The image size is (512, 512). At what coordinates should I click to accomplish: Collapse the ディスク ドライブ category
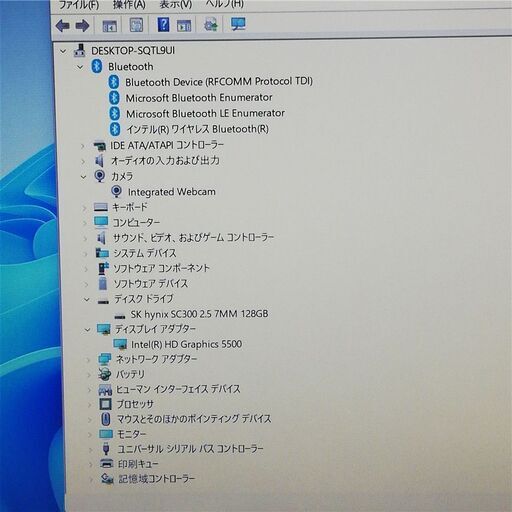(x=87, y=300)
